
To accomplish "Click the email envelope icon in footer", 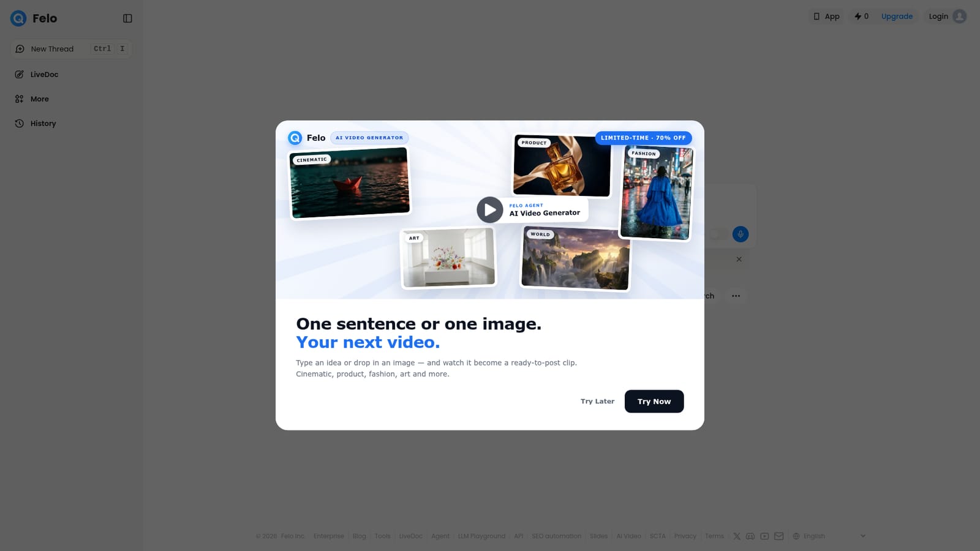I will click(779, 536).
